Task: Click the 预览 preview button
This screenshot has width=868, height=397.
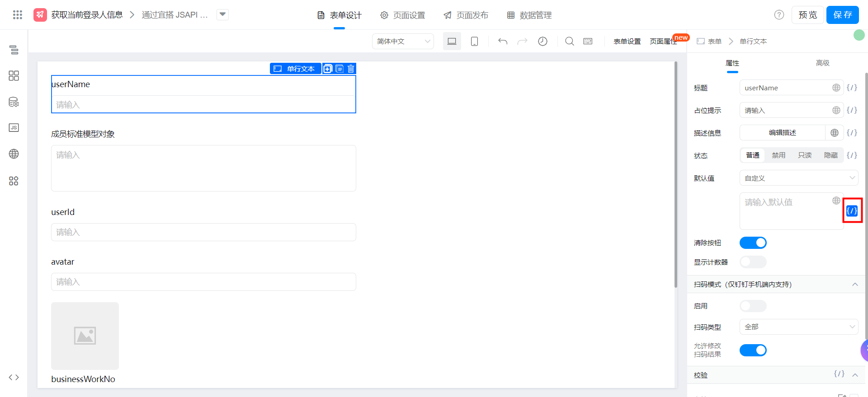Action: click(x=808, y=15)
